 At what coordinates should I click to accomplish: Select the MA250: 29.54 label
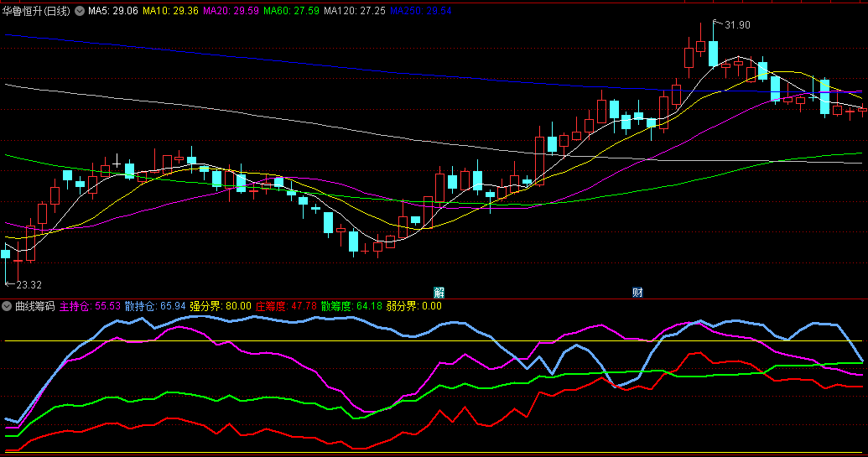tap(421, 11)
